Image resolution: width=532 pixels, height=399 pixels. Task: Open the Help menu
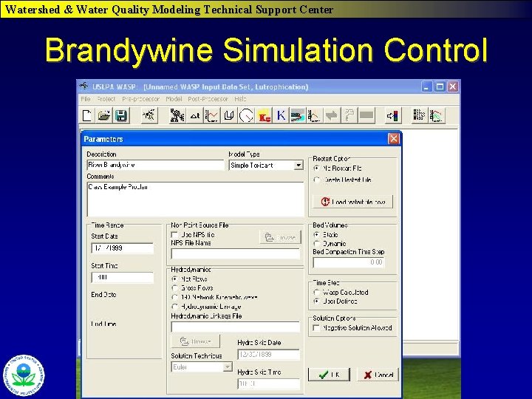click(240, 99)
